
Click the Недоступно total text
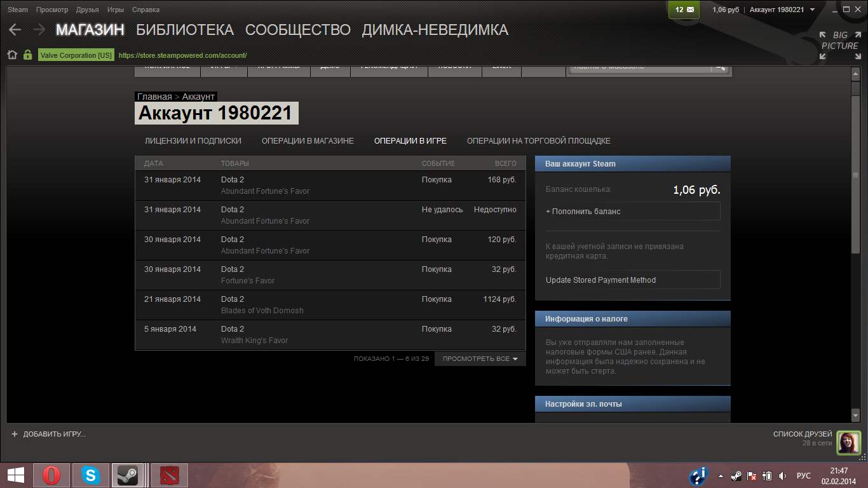[x=495, y=210]
